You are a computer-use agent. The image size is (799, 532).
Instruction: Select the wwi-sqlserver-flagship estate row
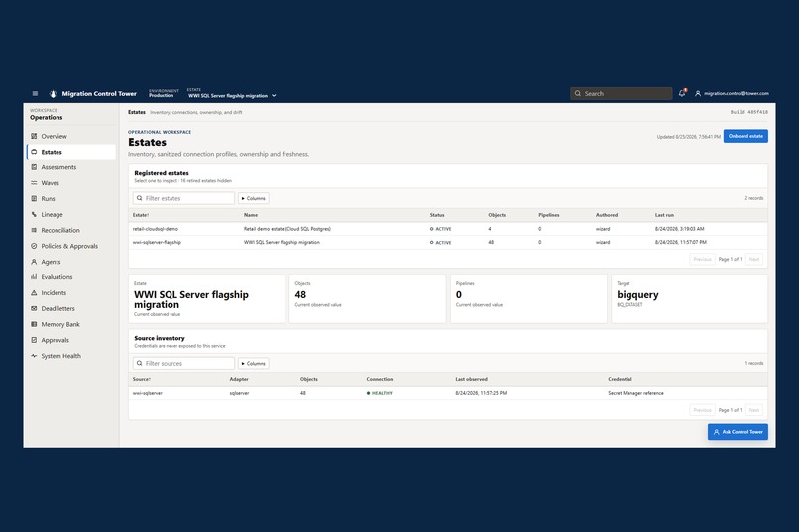(448, 243)
